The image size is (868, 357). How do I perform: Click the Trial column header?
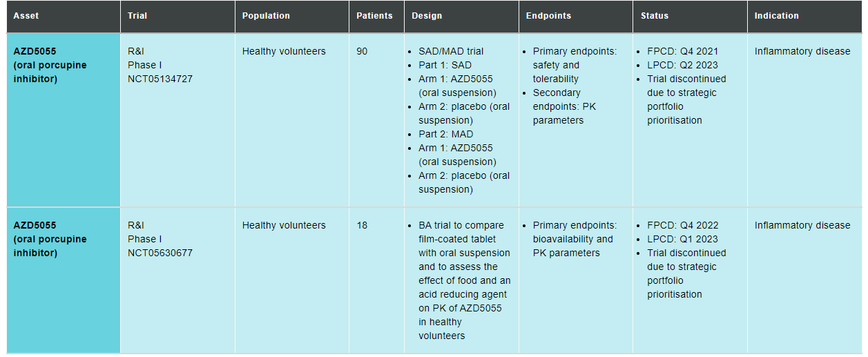137,16
